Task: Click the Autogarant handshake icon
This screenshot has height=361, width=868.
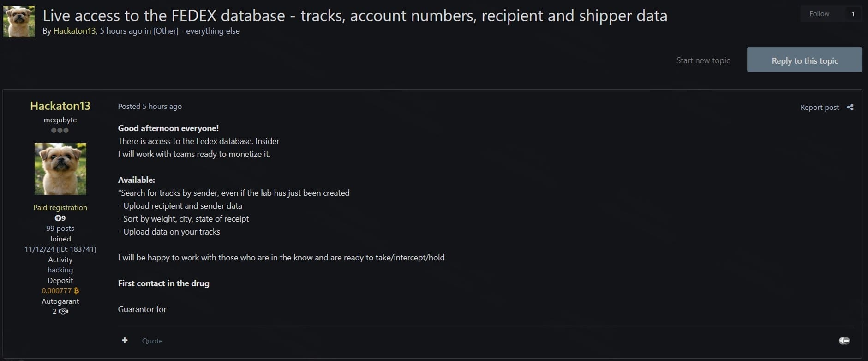Action: [x=64, y=312]
